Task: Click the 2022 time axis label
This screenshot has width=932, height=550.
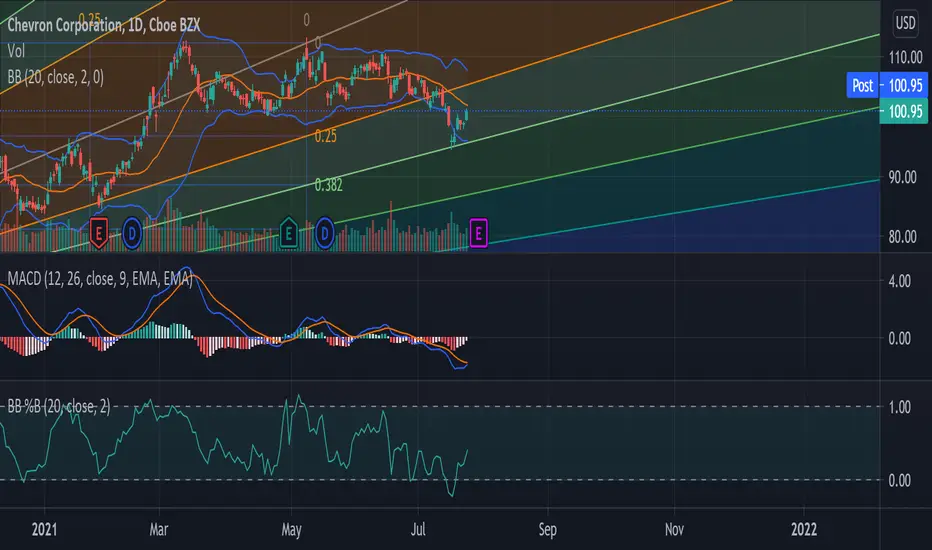Action: (804, 529)
